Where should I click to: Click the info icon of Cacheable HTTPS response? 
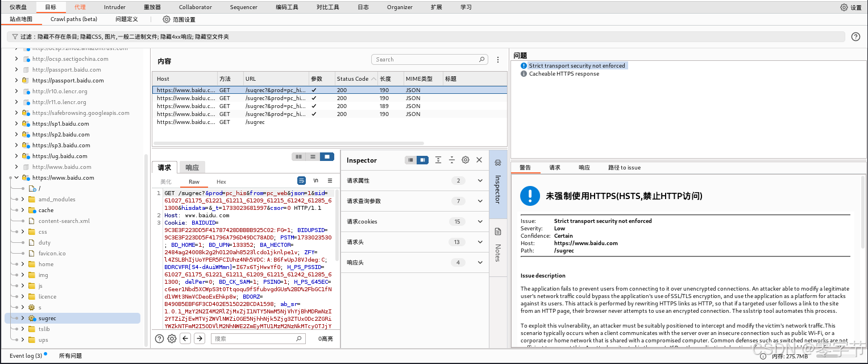[x=524, y=74]
